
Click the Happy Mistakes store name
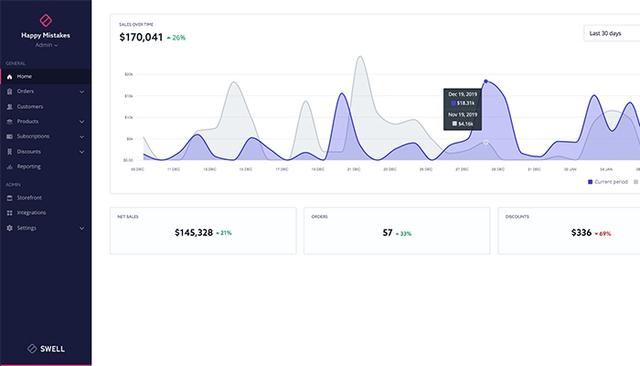46,35
